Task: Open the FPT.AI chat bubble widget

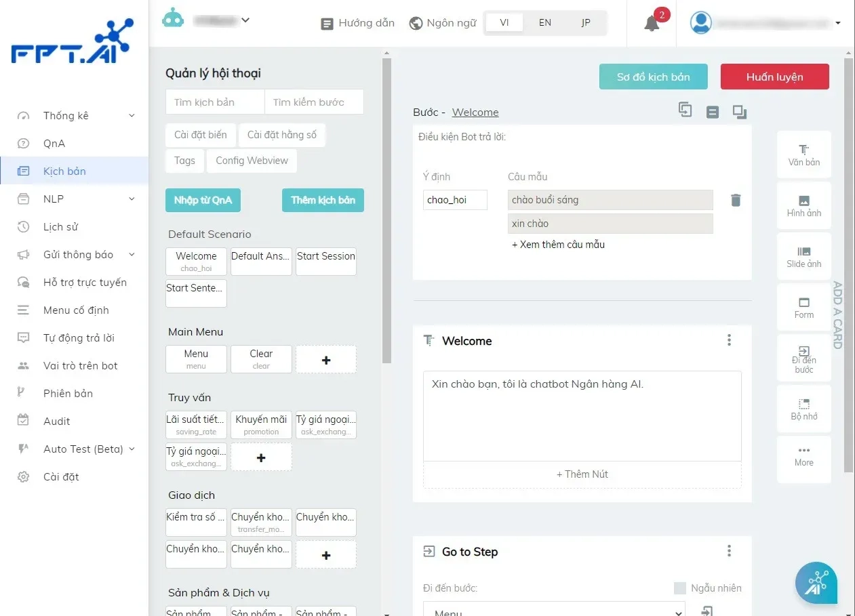Action: 816,583
